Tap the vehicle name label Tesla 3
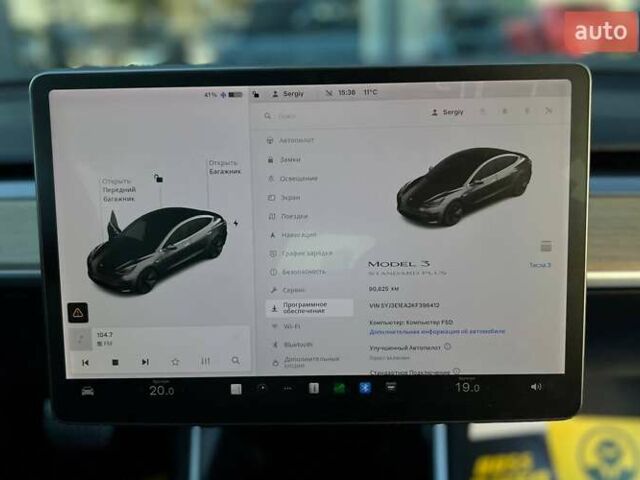 [540, 265]
